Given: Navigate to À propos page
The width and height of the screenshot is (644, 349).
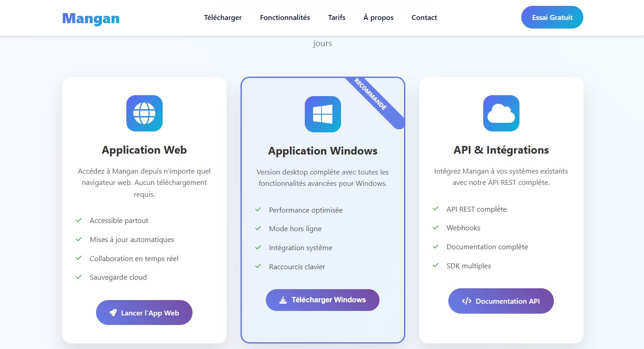Looking at the screenshot, I should tap(378, 18).
